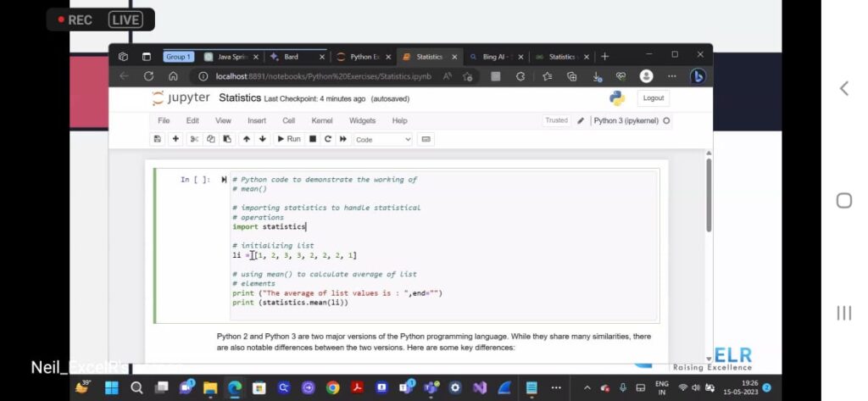Click the notebook vertical scrollbar

(x=709, y=195)
